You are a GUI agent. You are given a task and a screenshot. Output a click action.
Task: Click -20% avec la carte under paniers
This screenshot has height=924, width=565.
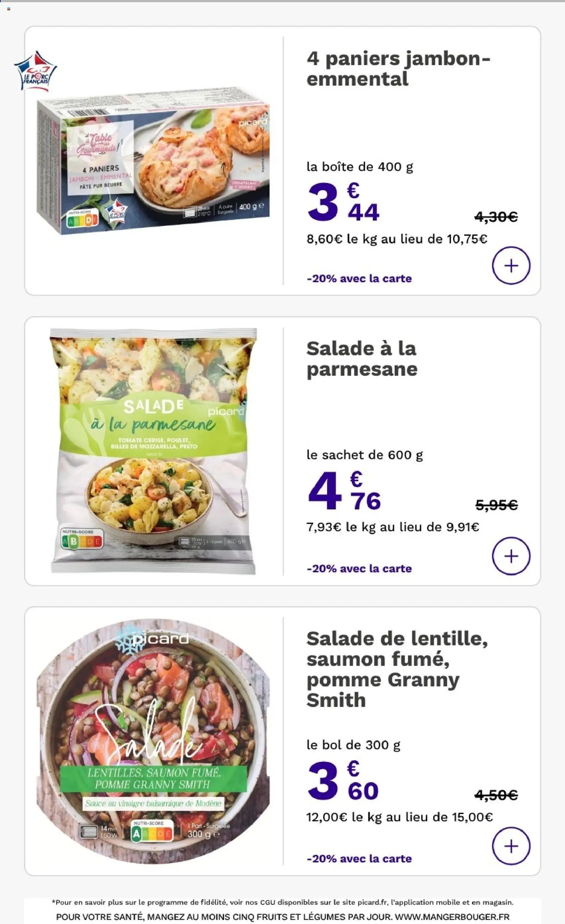[359, 278]
